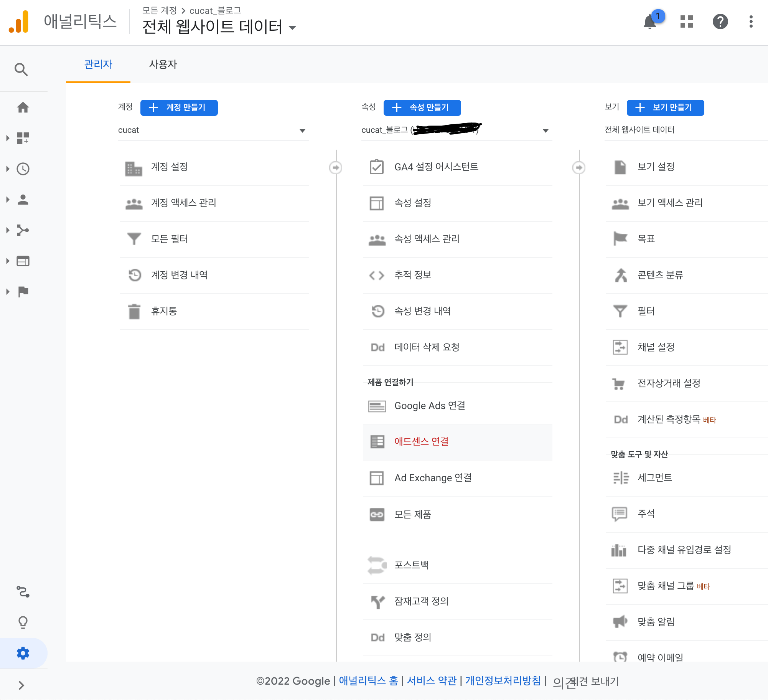Click the Admin gear icon in sidebar
768x700 pixels.
pyautogui.click(x=23, y=653)
